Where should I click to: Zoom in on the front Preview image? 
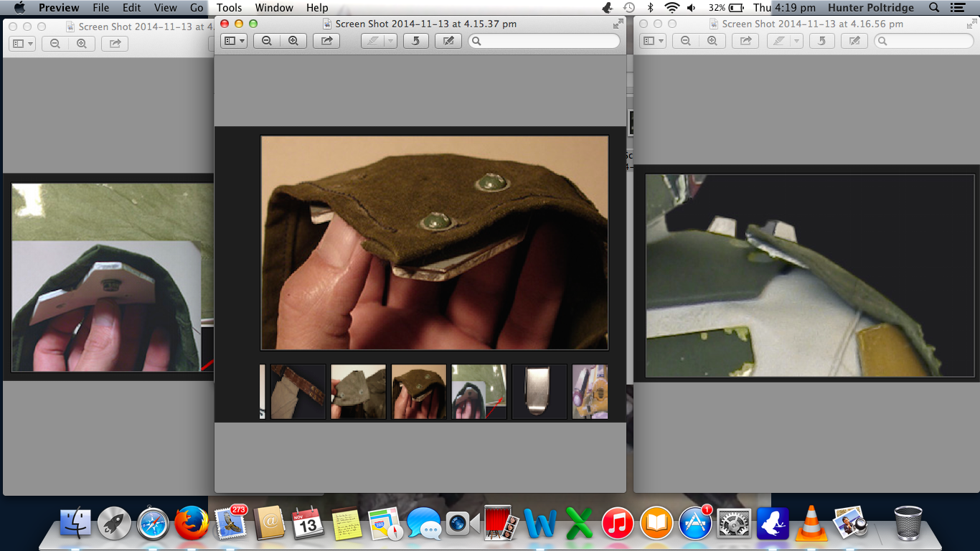point(293,41)
